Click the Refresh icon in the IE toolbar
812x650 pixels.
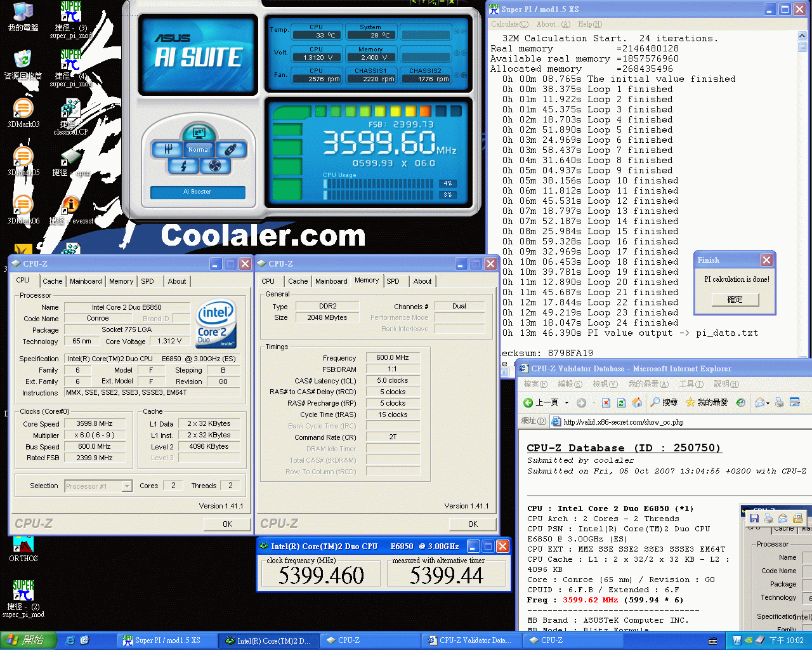620,402
